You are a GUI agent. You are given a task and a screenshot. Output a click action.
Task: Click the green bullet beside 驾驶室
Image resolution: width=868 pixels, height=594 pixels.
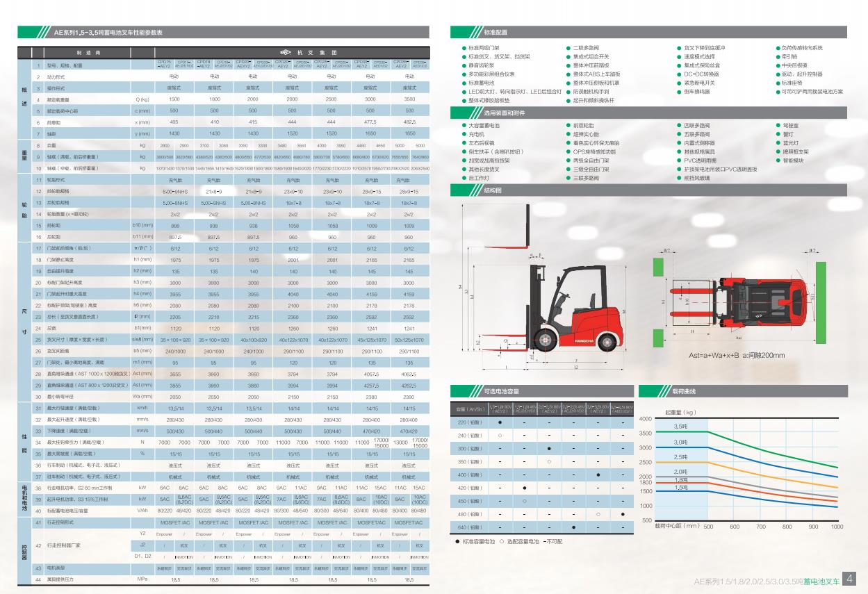coord(777,126)
